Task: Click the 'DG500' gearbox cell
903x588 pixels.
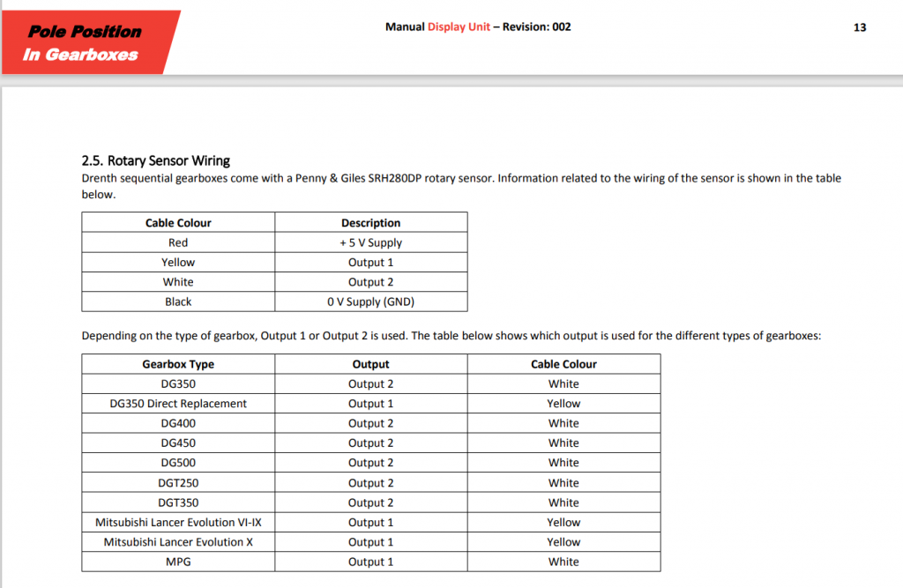Action: click(178, 463)
